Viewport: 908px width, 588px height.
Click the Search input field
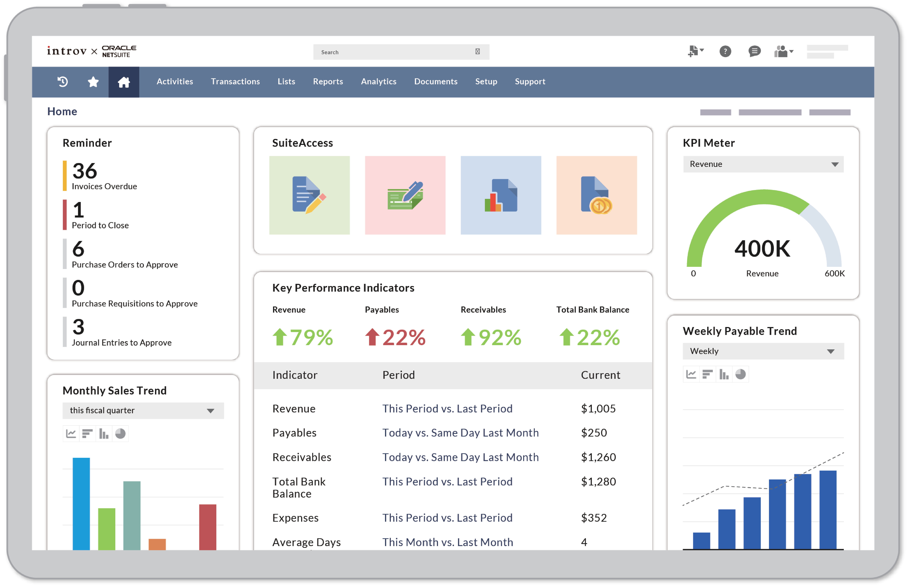click(401, 52)
